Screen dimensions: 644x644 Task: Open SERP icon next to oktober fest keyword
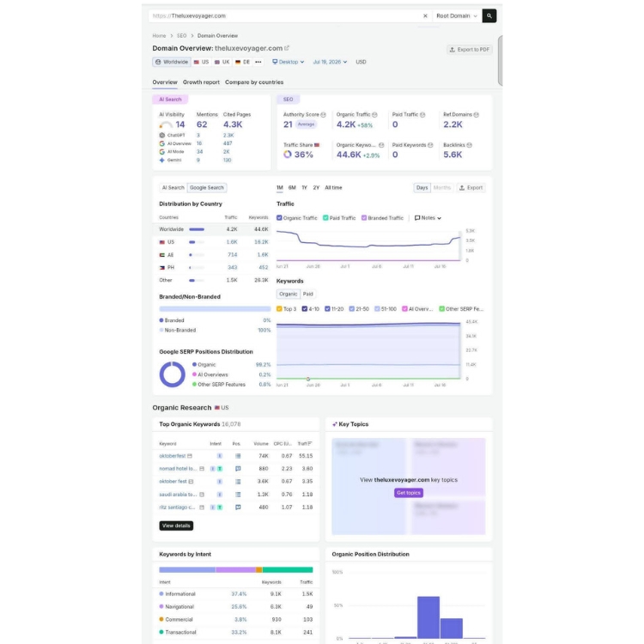191,482
